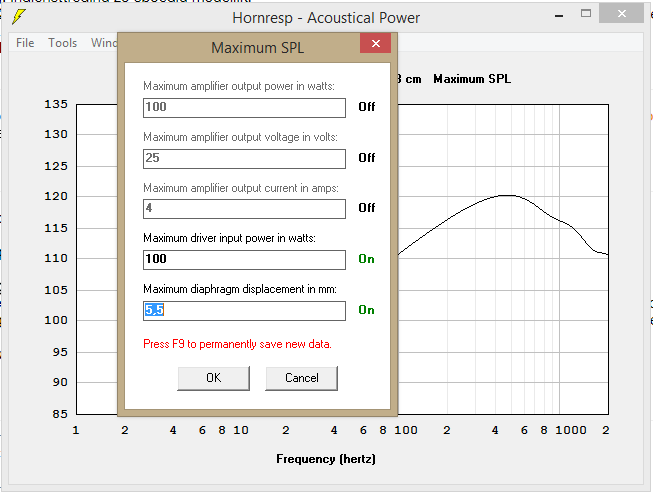657x501 pixels.
Task: Maximize the Hornresp Acoustical Power window
Action: (x=586, y=14)
